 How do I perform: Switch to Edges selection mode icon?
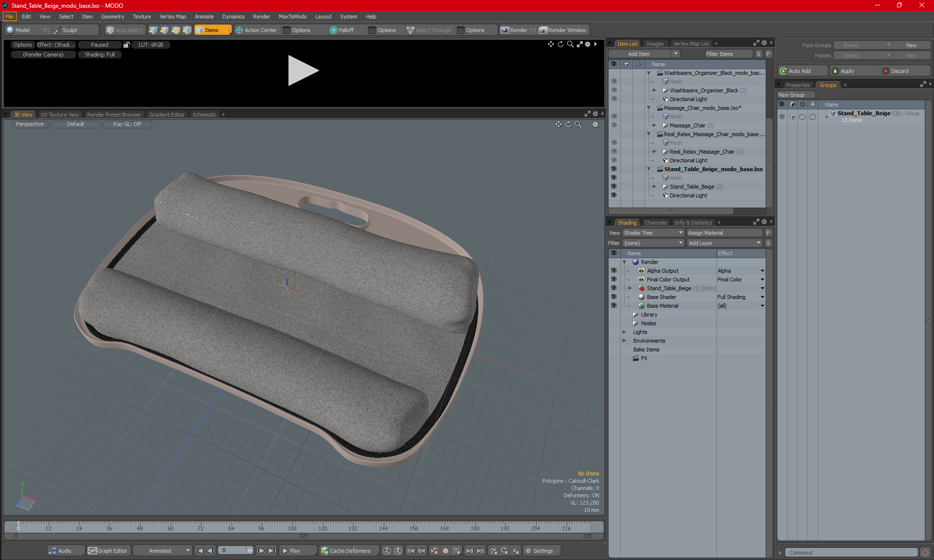pyautogui.click(x=164, y=30)
